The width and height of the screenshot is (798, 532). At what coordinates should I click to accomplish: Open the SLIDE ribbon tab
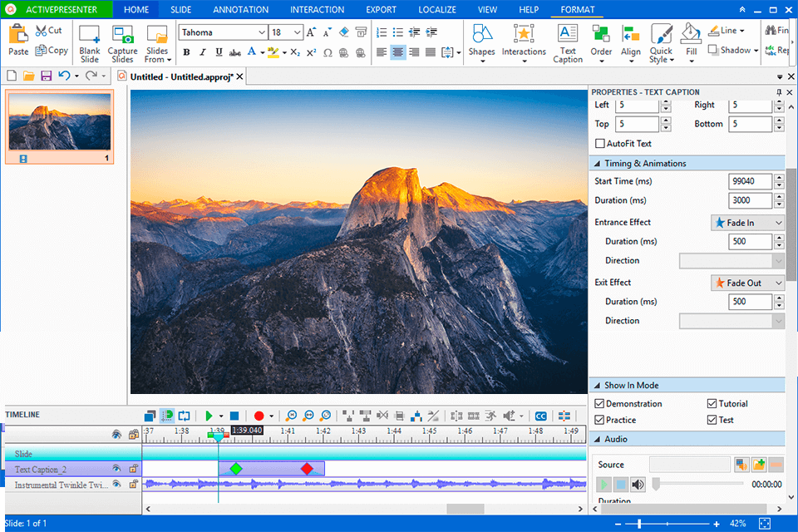(x=180, y=10)
